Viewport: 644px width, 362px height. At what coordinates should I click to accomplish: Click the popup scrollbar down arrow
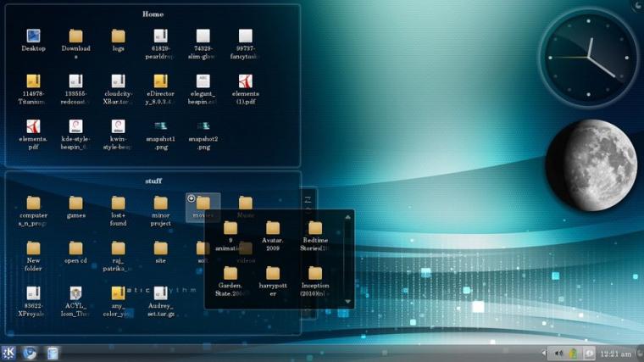pyautogui.click(x=348, y=302)
